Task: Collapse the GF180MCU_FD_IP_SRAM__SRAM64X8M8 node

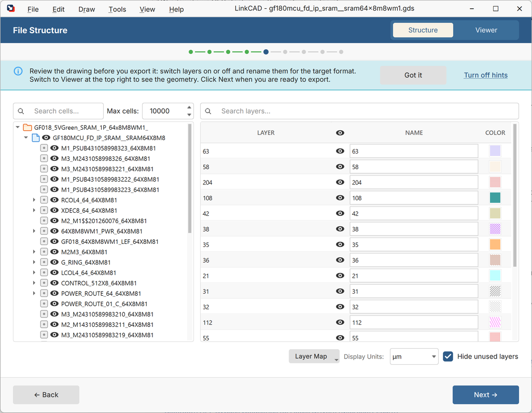Action: 26,137
